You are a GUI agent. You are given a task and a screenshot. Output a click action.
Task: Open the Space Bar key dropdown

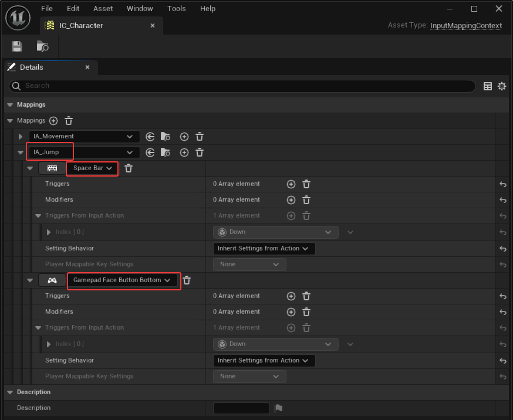[x=92, y=168]
